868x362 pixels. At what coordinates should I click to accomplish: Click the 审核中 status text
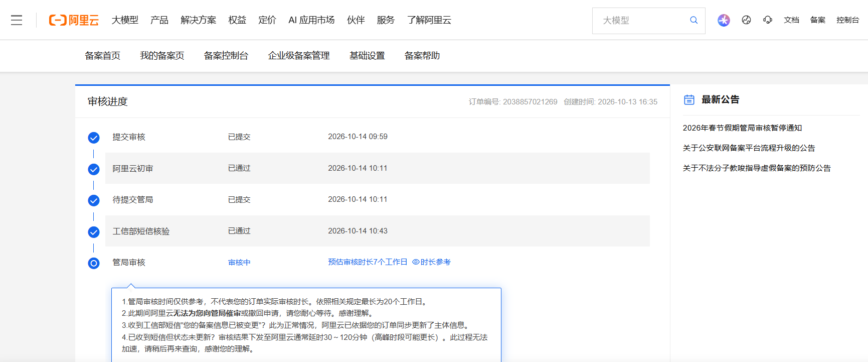click(x=239, y=263)
